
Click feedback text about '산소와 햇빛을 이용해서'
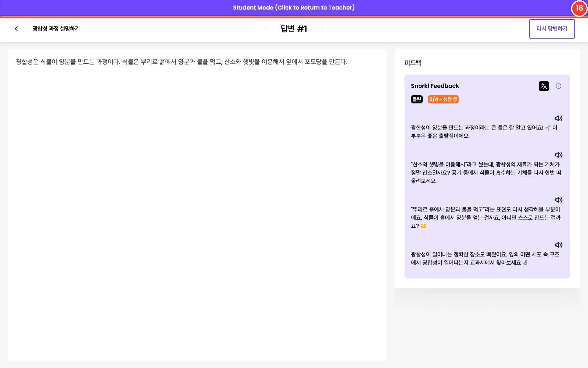point(486,173)
